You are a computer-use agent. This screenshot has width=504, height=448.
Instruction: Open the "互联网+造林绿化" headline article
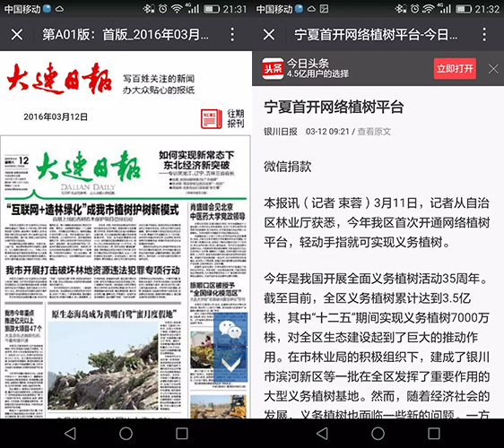93,210
